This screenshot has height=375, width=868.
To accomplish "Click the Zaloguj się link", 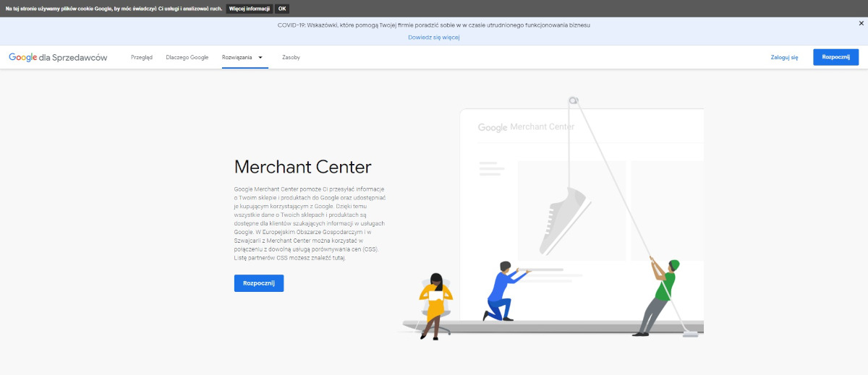I will [784, 57].
